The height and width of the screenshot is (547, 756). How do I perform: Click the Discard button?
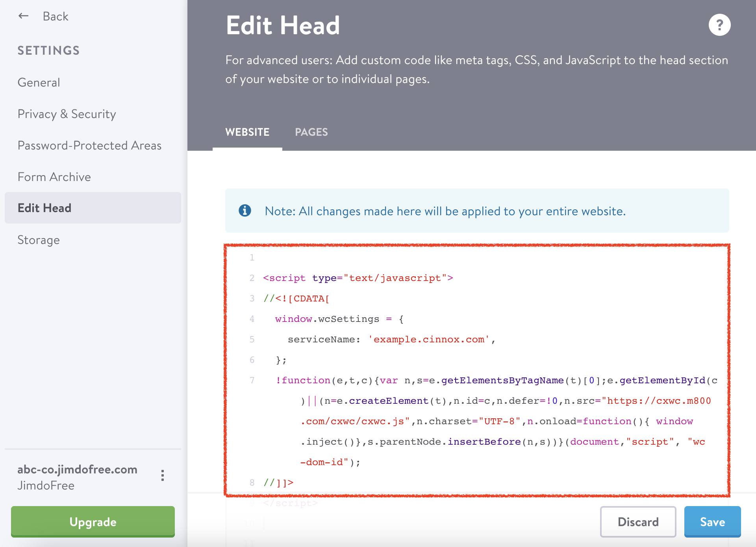pyautogui.click(x=638, y=522)
